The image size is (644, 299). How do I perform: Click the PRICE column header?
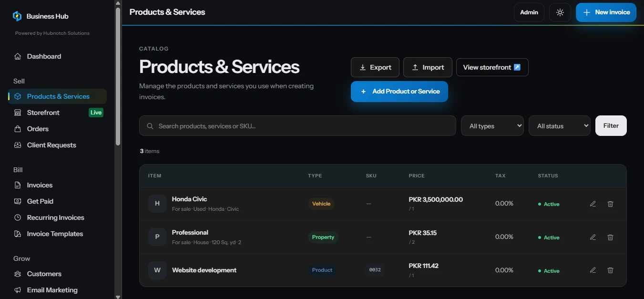tap(417, 175)
